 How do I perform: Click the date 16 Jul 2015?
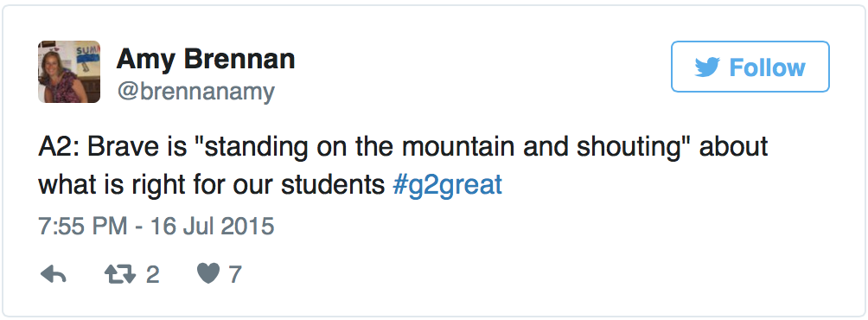coord(213,227)
